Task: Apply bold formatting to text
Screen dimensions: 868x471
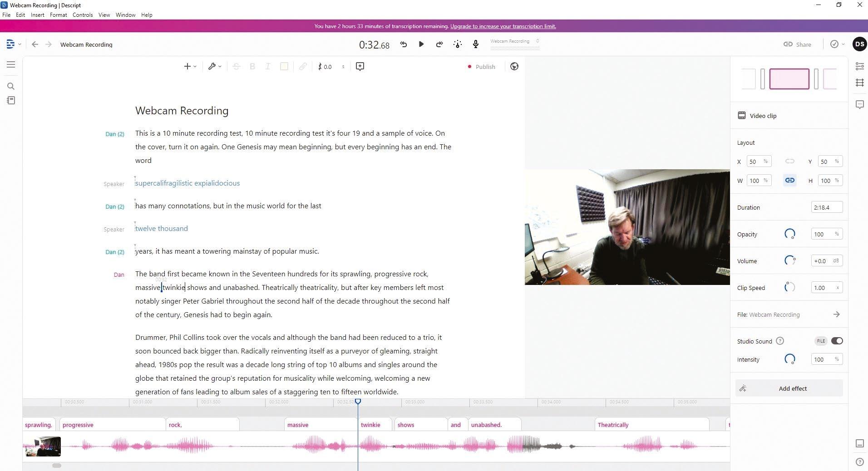Action: coord(252,66)
